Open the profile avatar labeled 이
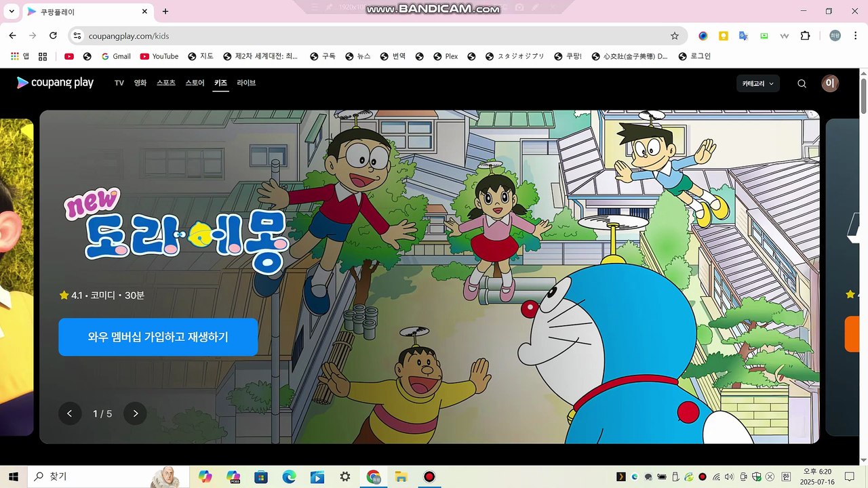The image size is (868, 488). 830,83
